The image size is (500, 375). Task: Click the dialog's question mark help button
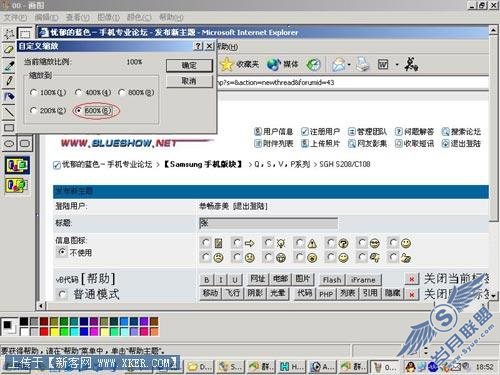click(x=198, y=46)
